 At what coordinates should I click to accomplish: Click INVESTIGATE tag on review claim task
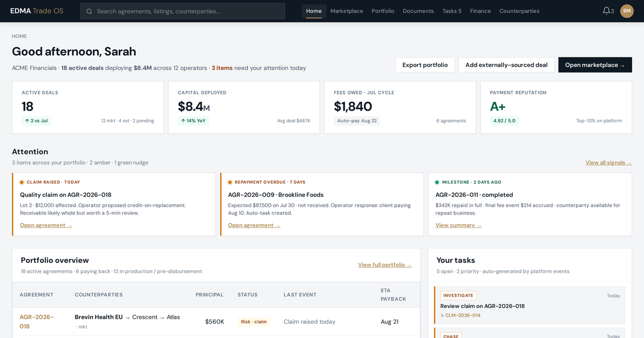point(458,296)
